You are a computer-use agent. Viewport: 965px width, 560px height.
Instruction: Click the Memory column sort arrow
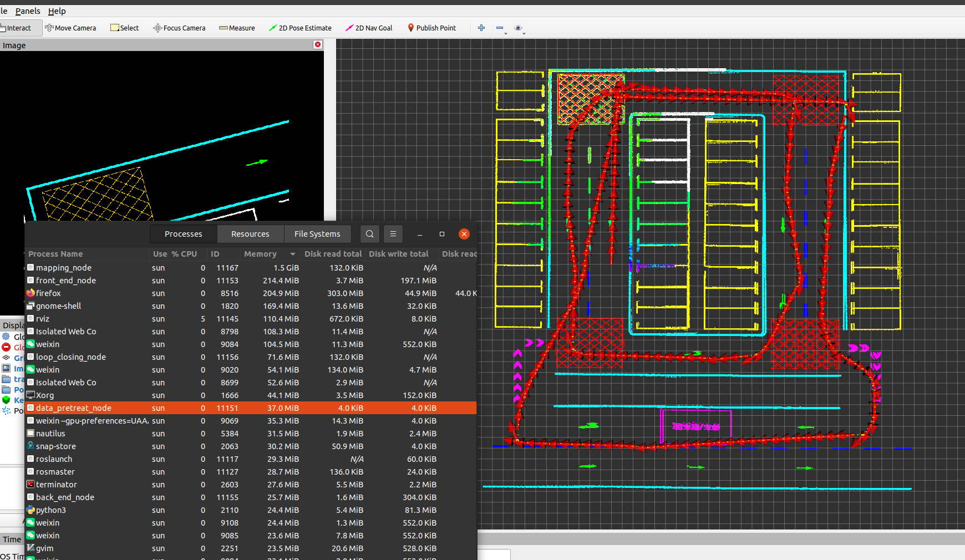click(x=293, y=254)
